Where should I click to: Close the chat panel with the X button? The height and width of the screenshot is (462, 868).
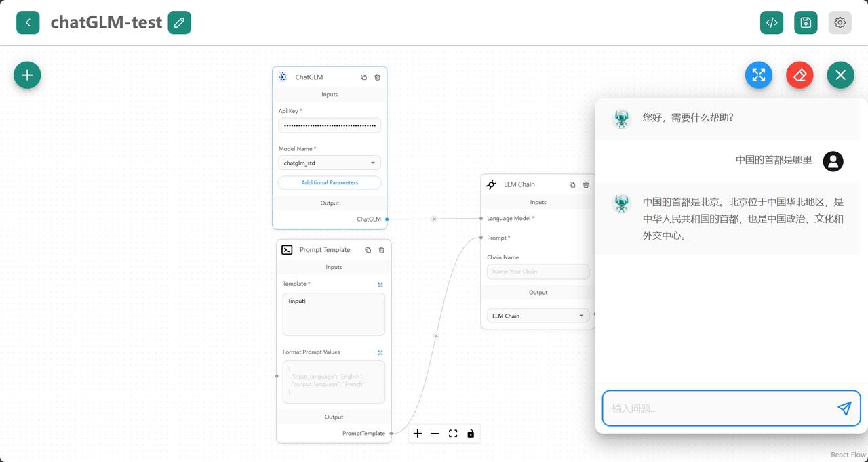pyautogui.click(x=840, y=75)
